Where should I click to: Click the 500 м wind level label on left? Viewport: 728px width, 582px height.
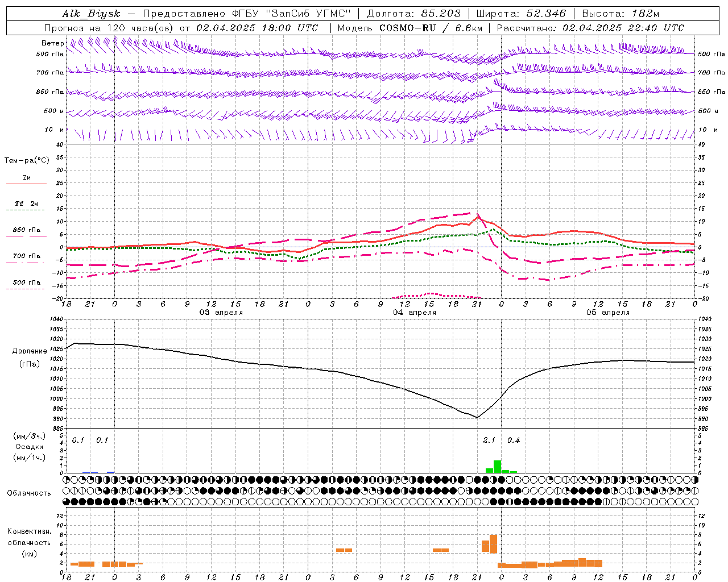pyautogui.click(x=54, y=111)
